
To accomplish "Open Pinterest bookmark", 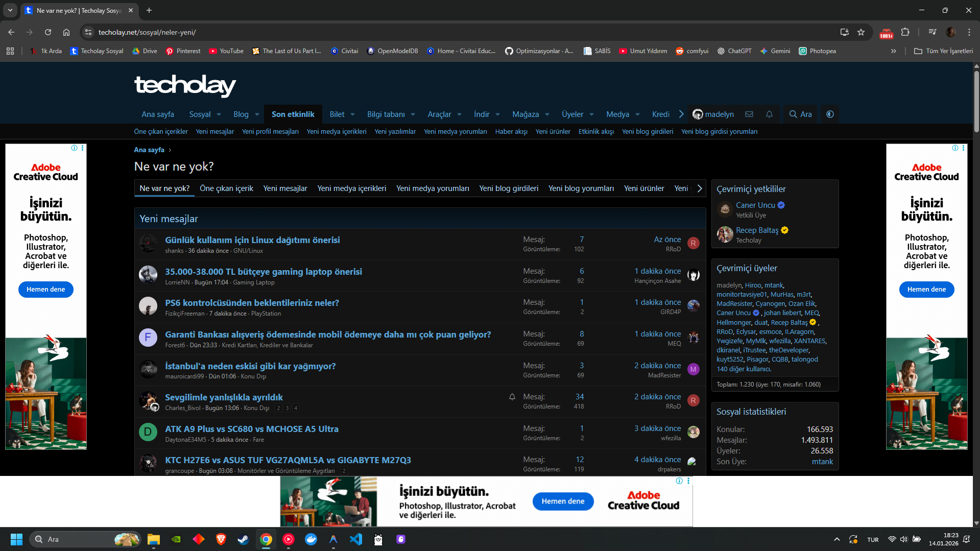I will [x=183, y=51].
